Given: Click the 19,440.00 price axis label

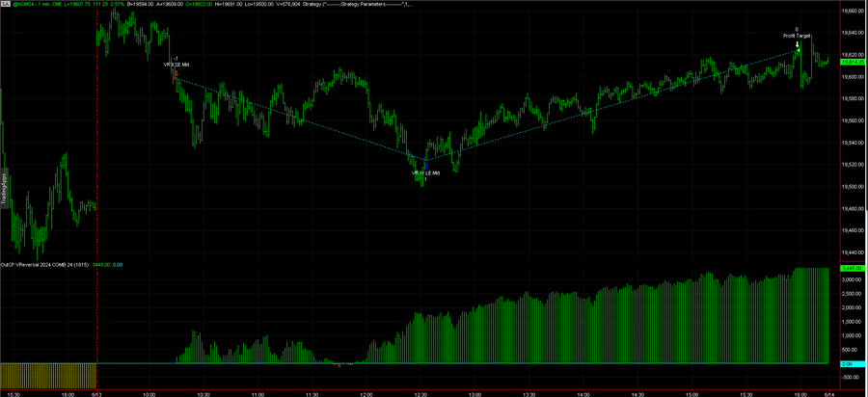Looking at the screenshot, I should tap(854, 252).
